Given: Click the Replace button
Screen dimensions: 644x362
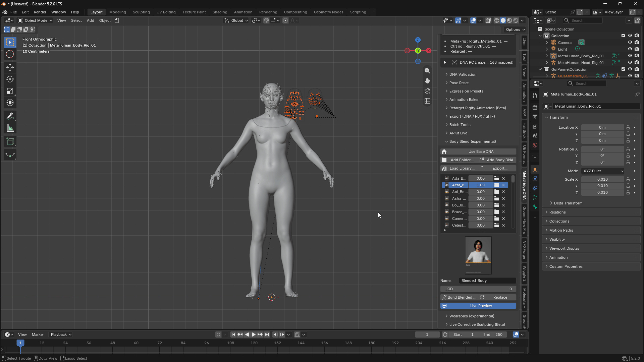Looking at the screenshot, I should coord(497,297).
